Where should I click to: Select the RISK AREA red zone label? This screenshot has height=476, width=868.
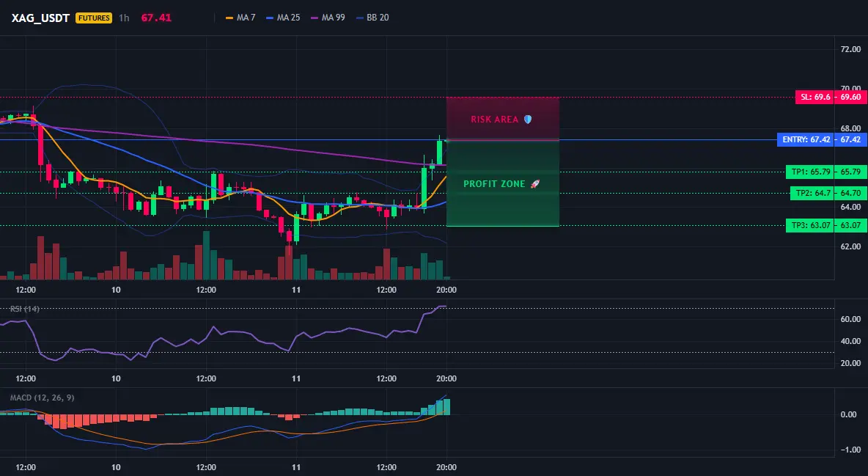pyautogui.click(x=494, y=119)
